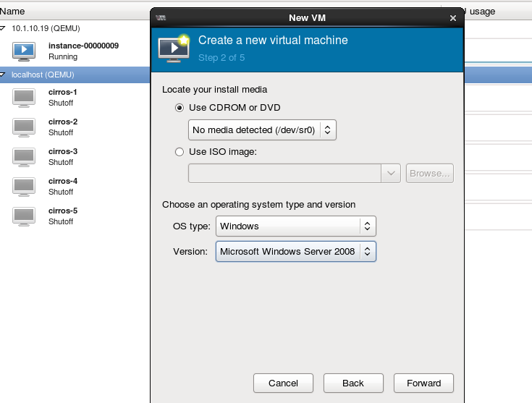Collapse the localhost (QEMU) tree node
The image size is (532, 403).
pyautogui.click(x=5, y=75)
